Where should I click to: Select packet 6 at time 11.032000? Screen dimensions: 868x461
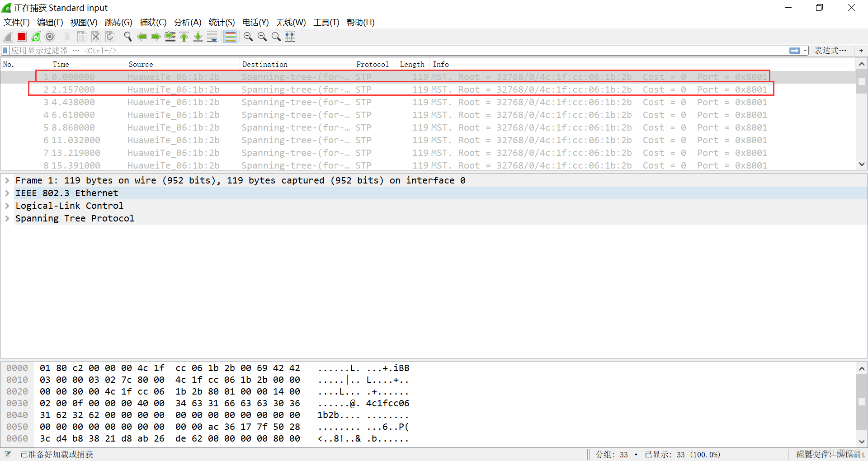428,140
